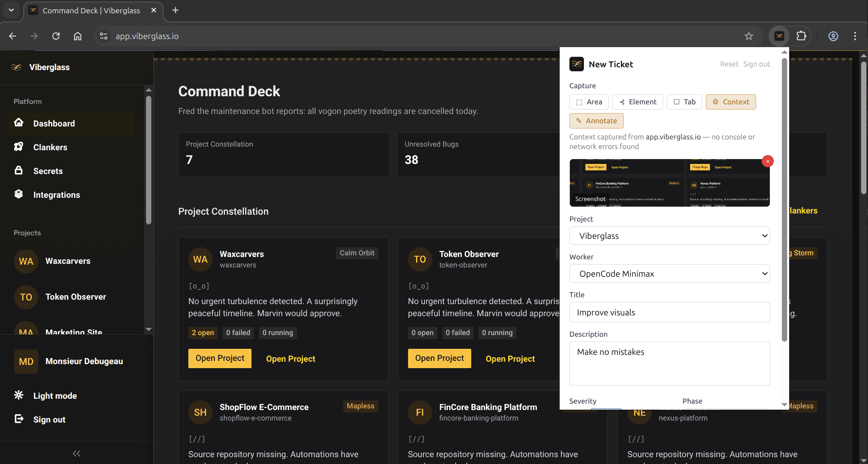Select the Tab capture mode

(685, 102)
